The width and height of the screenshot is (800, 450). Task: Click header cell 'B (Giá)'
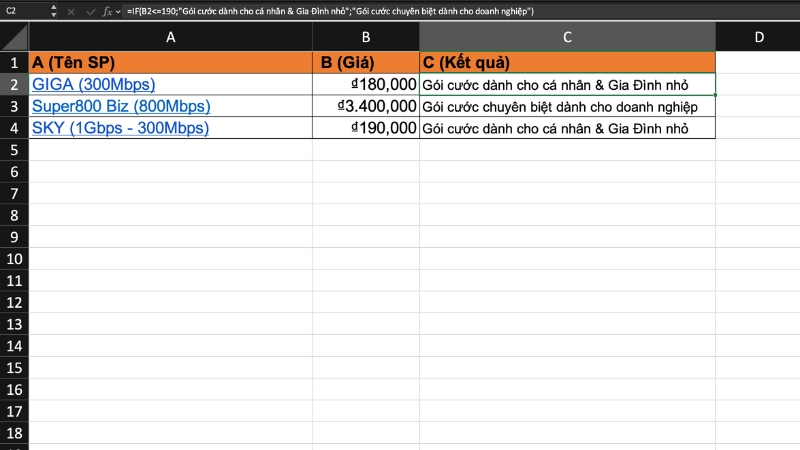[366, 63]
